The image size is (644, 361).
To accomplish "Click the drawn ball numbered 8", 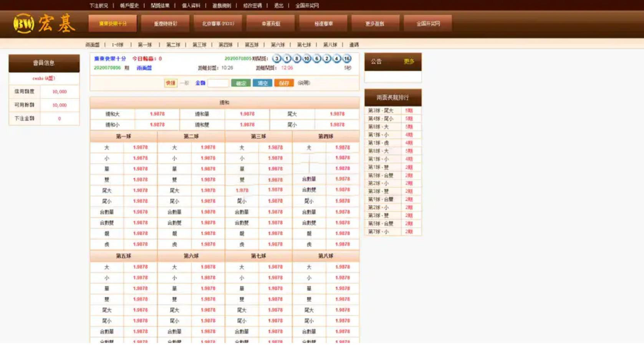I will [296, 59].
